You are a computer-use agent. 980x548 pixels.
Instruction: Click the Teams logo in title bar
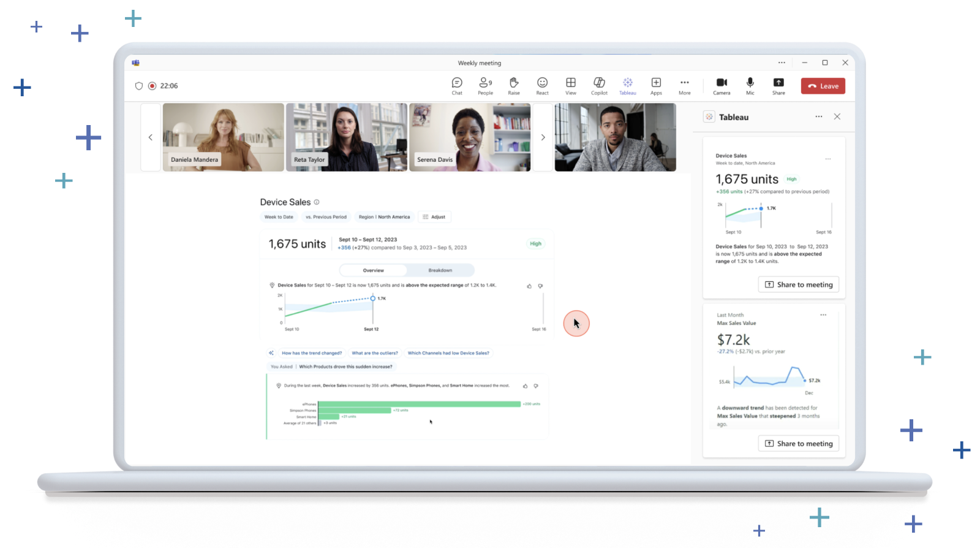(x=135, y=63)
